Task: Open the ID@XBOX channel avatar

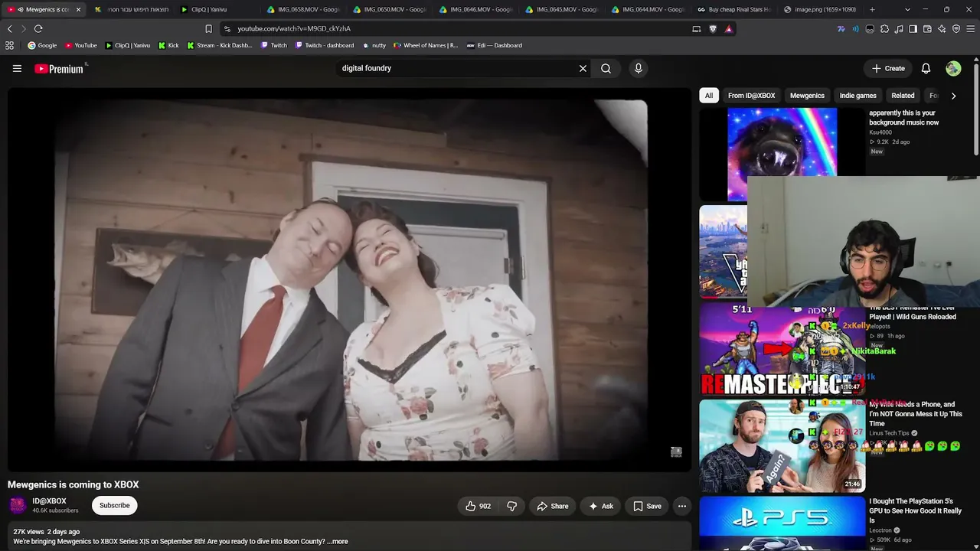Action: (18, 505)
